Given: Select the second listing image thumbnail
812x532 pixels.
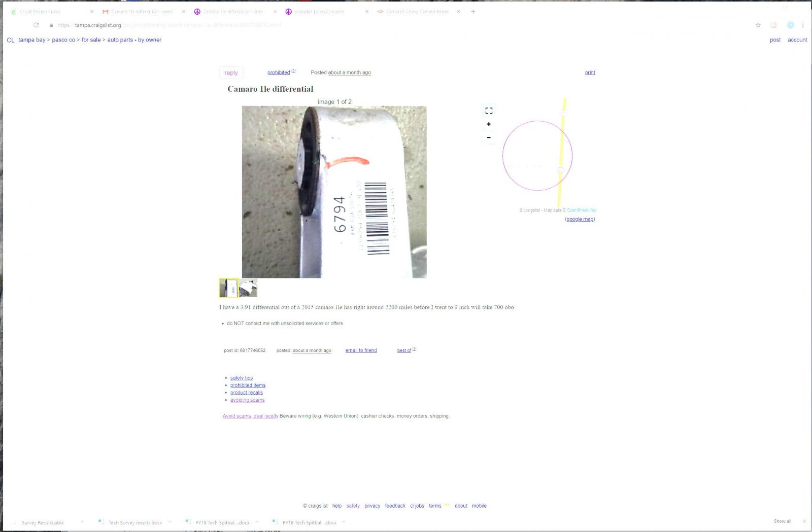Looking at the screenshot, I should pyautogui.click(x=248, y=288).
